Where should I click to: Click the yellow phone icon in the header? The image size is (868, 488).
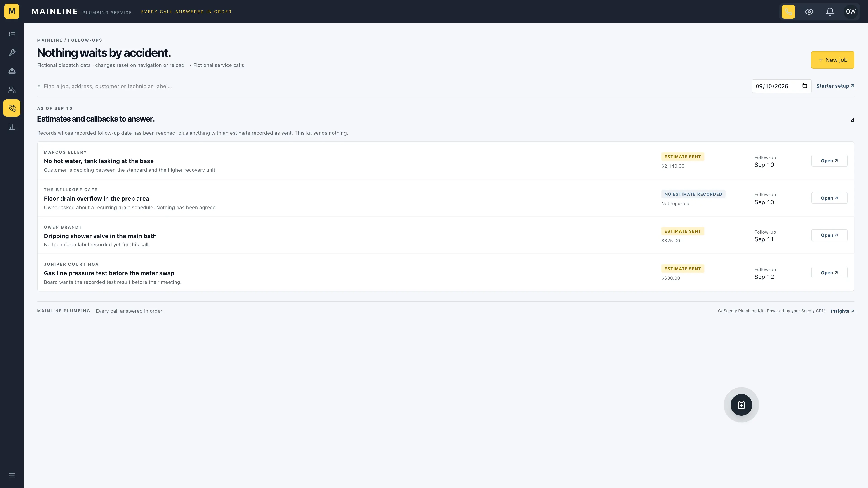pyautogui.click(x=788, y=12)
